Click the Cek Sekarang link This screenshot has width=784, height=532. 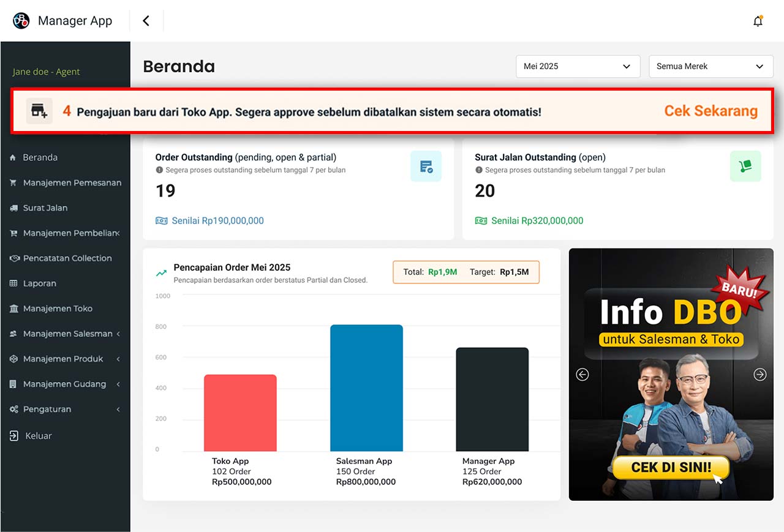click(x=710, y=111)
